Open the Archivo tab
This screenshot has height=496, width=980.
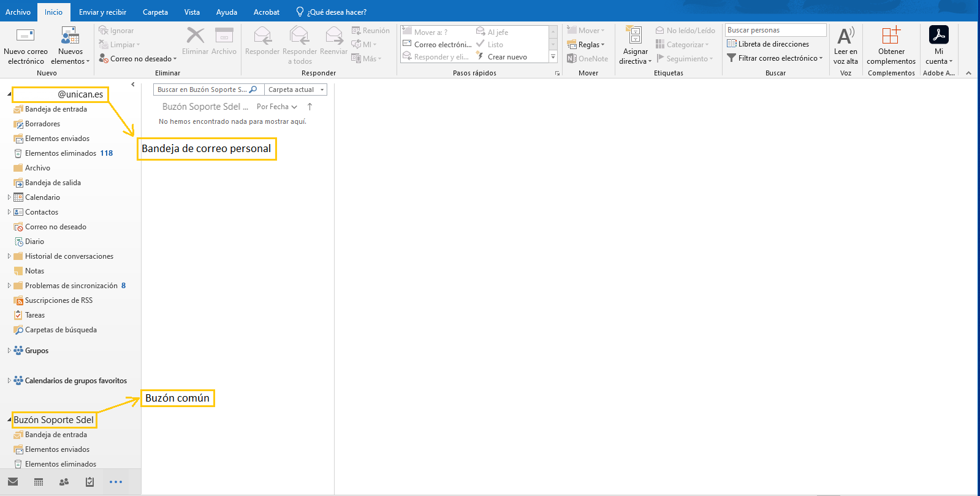[x=18, y=12]
